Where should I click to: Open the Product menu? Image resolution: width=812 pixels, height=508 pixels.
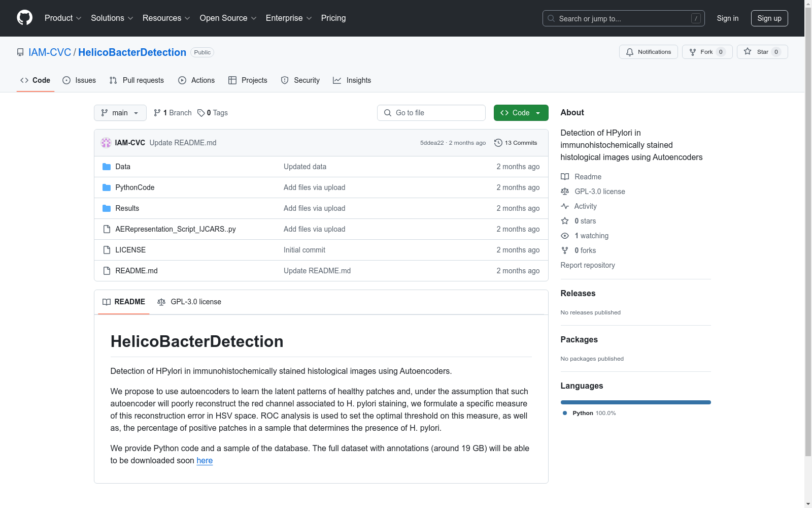click(x=63, y=18)
